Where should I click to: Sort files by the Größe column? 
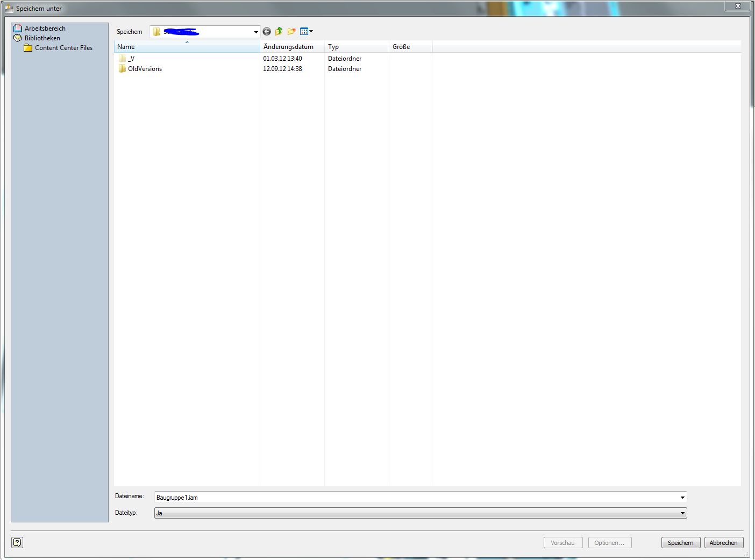coord(410,47)
